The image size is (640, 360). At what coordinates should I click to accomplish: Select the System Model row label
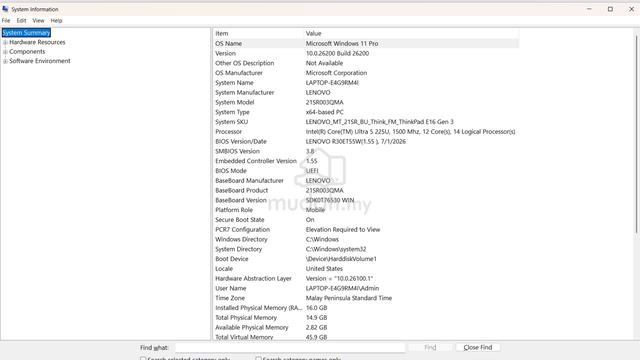point(235,102)
